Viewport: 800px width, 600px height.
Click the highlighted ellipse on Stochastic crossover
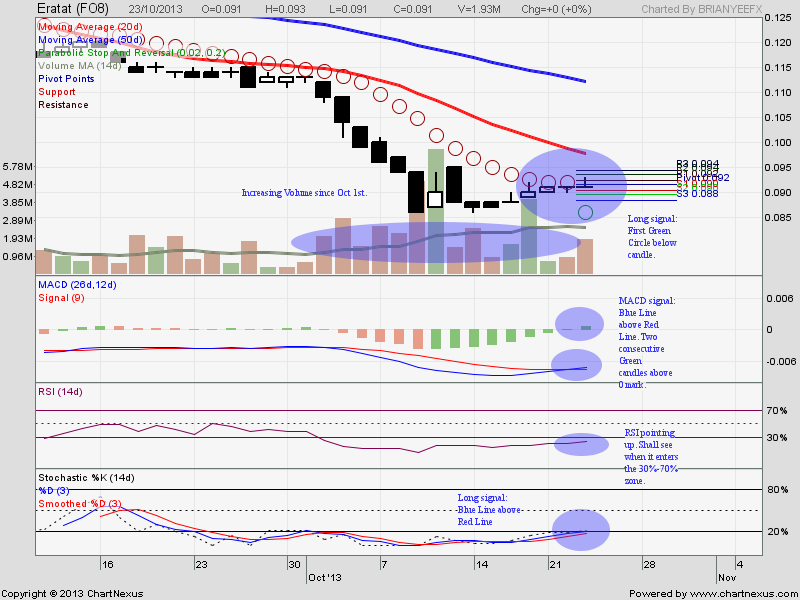point(580,530)
